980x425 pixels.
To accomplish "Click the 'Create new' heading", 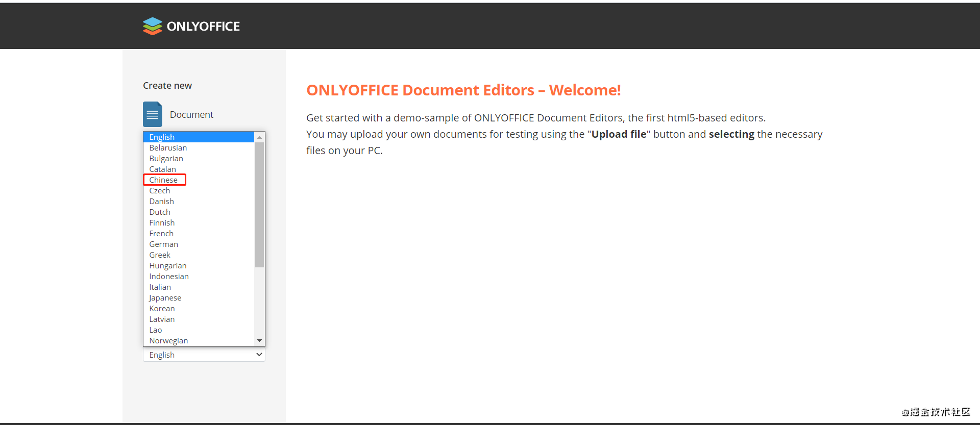I will click(x=167, y=86).
